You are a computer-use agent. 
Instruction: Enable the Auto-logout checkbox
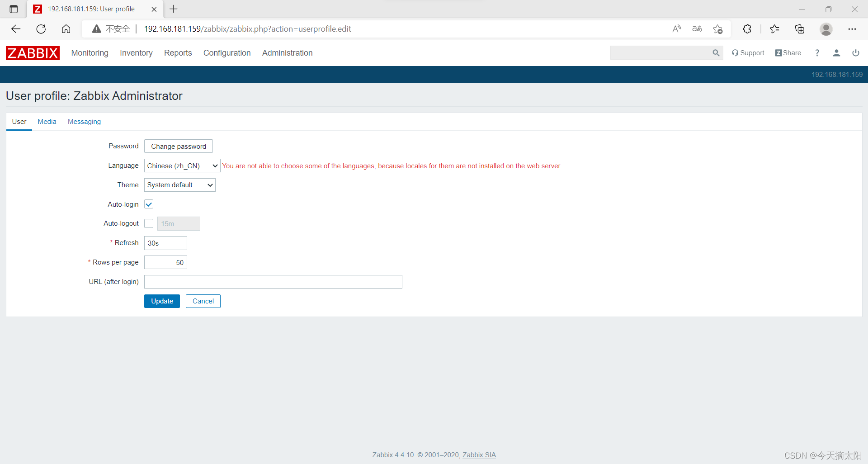click(149, 223)
